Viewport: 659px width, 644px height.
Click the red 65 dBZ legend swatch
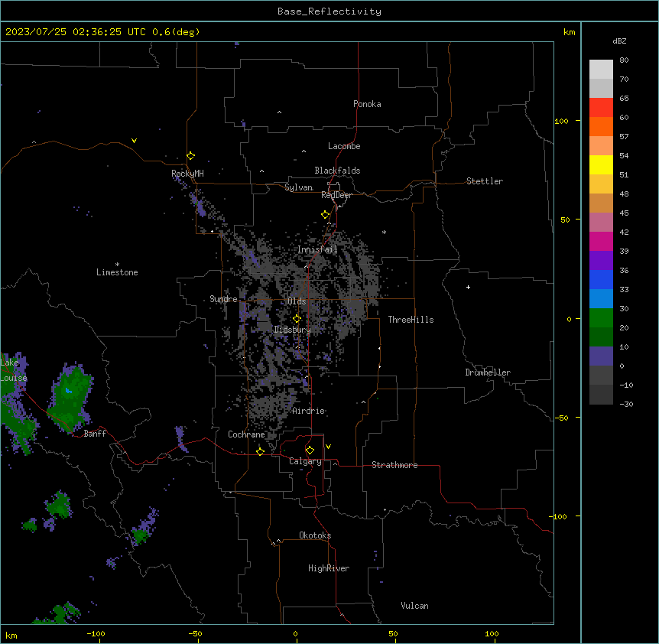coord(601,108)
